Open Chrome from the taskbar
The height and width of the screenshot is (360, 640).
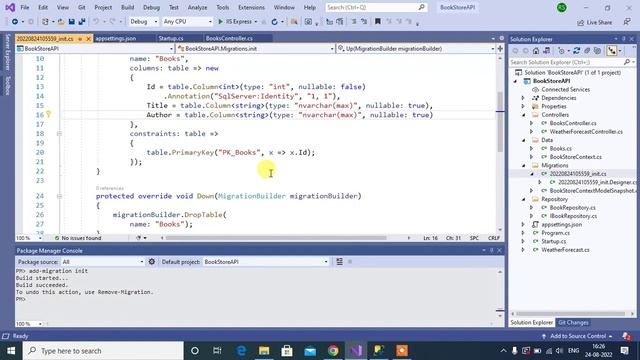tap(333, 351)
